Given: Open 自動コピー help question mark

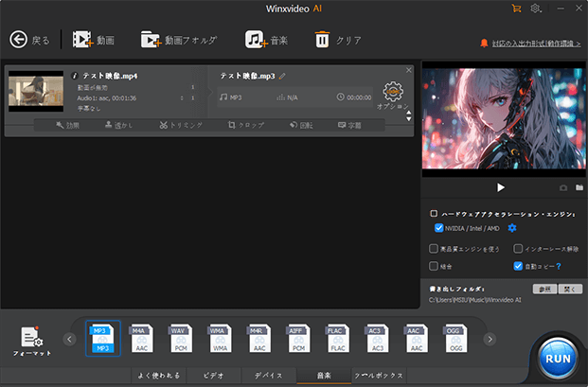Looking at the screenshot, I should pyautogui.click(x=559, y=267).
